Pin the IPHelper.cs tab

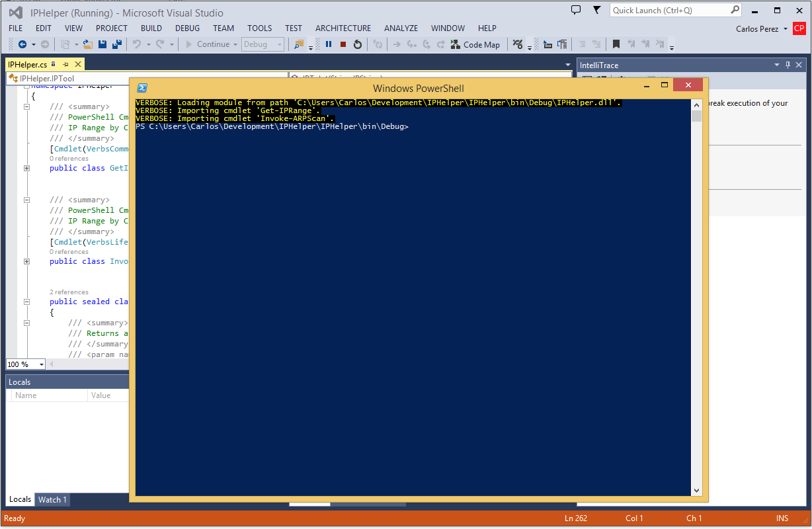(65, 65)
